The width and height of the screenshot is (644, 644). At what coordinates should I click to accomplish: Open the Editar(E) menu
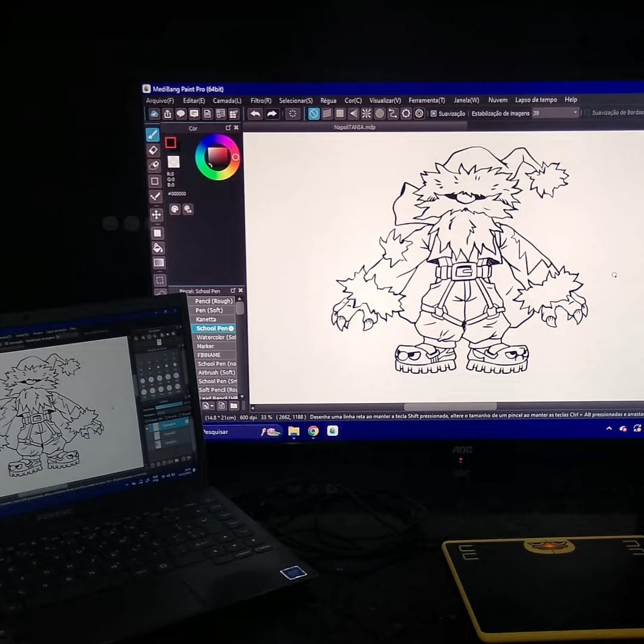pos(194,101)
